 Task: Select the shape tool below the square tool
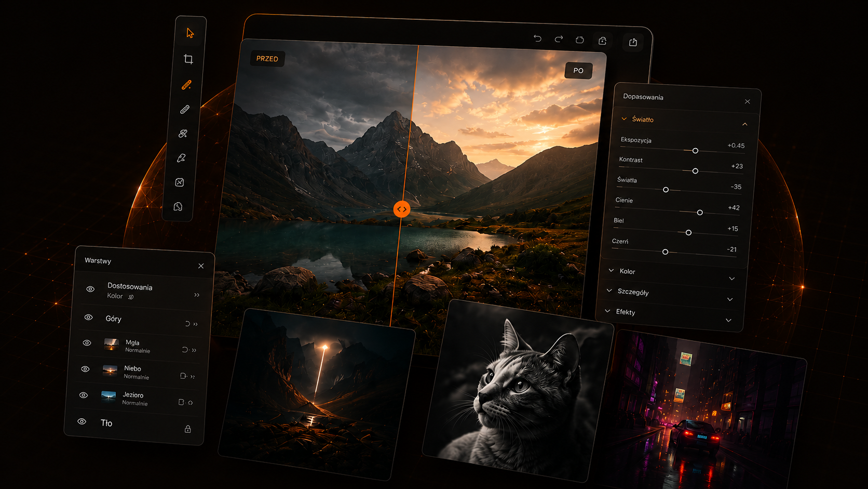178,207
